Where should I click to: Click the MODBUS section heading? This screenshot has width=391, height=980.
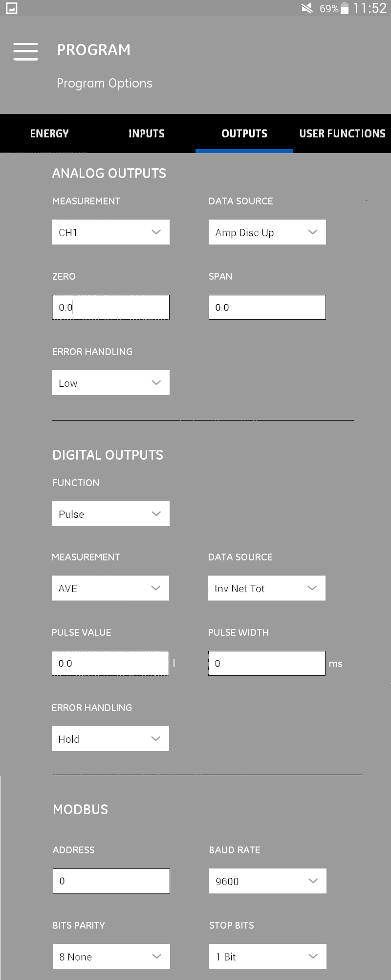coord(81,809)
